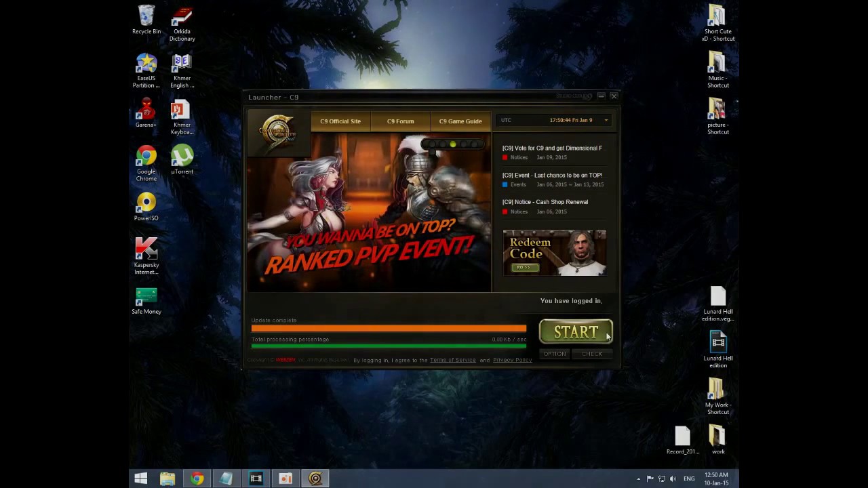The height and width of the screenshot is (488, 868).
Task: Select the first banner slide dot
Action: point(432,144)
